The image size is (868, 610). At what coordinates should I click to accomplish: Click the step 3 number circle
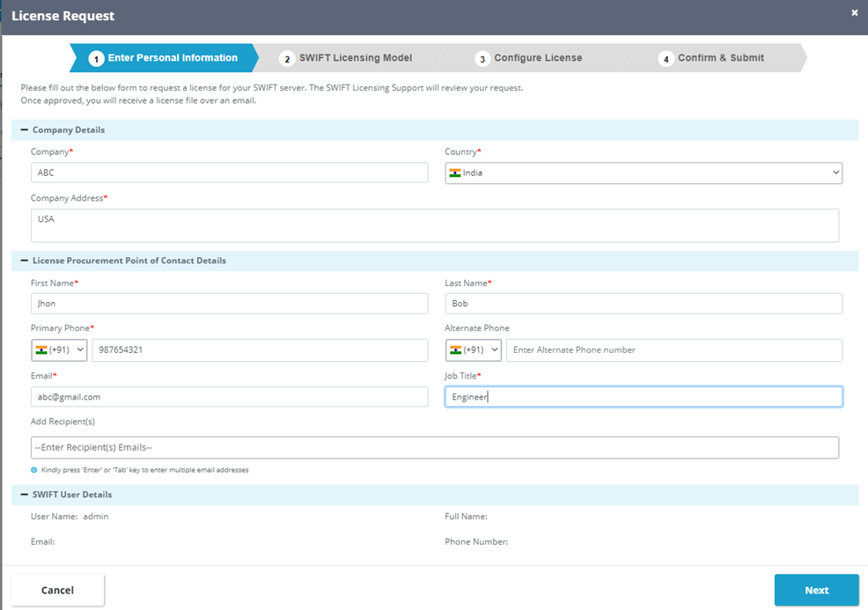[482, 59]
